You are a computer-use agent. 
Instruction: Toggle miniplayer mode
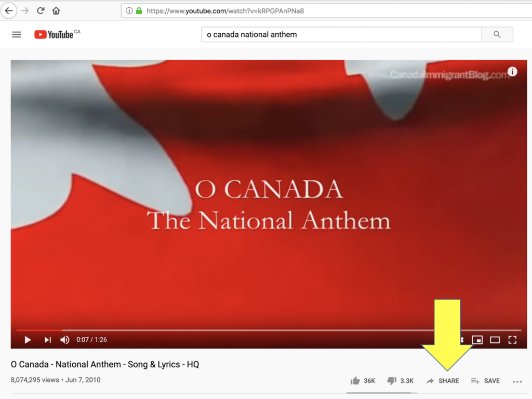pos(477,340)
